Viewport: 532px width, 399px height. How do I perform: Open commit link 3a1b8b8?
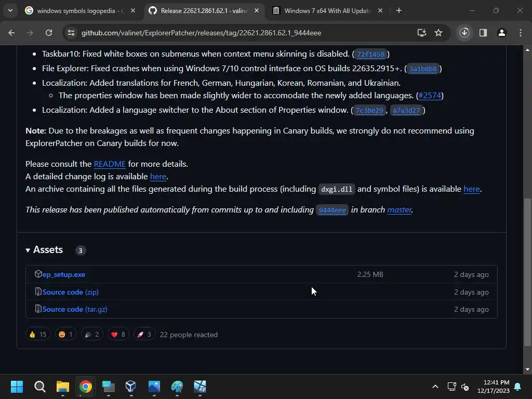pos(423,69)
